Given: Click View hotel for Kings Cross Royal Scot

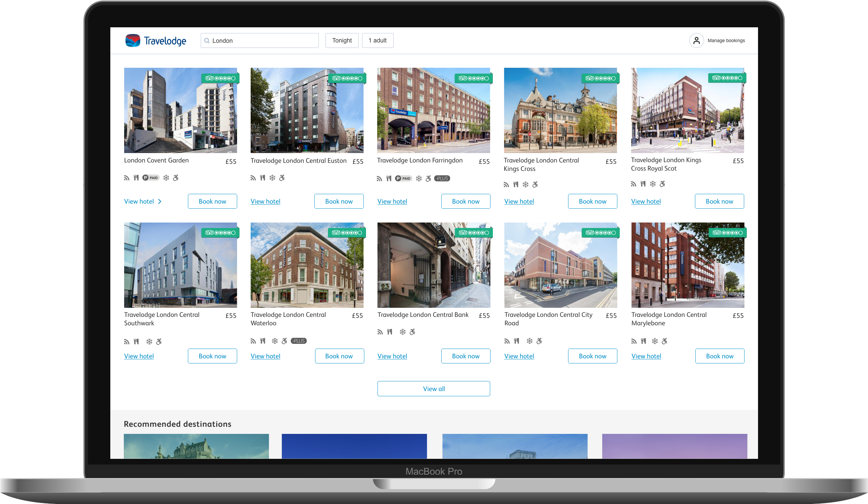Looking at the screenshot, I should pyautogui.click(x=646, y=202).
